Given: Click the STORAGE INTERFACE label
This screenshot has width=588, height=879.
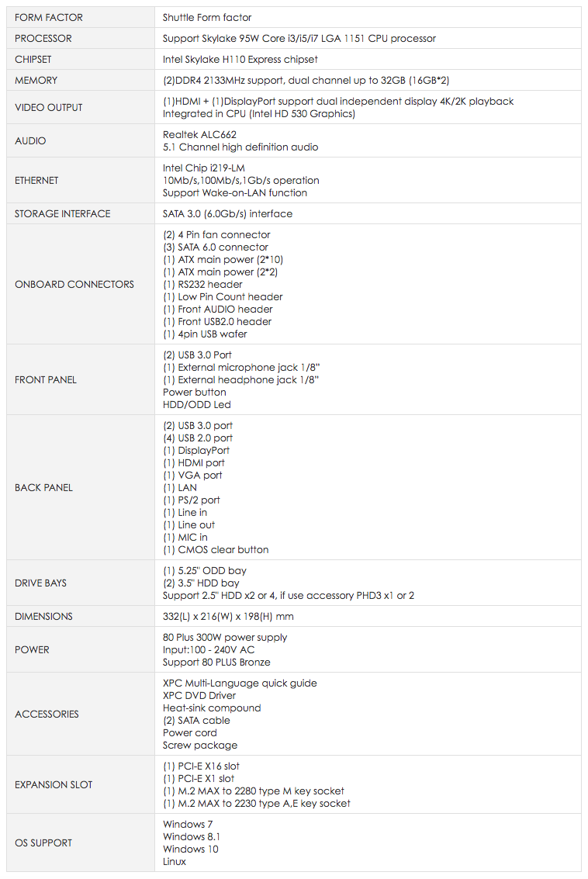Looking at the screenshot, I should point(63,213).
